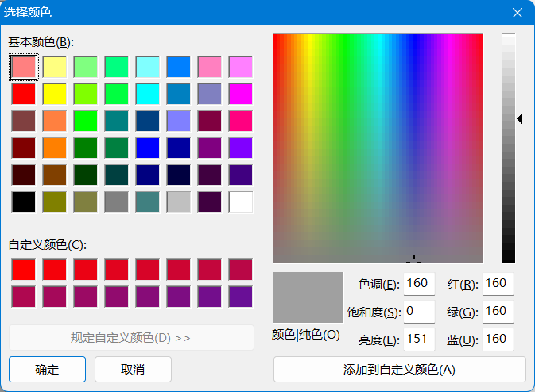Viewport: 535px width, 392px height.
Task: Click the 取消 button
Action: tap(133, 370)
